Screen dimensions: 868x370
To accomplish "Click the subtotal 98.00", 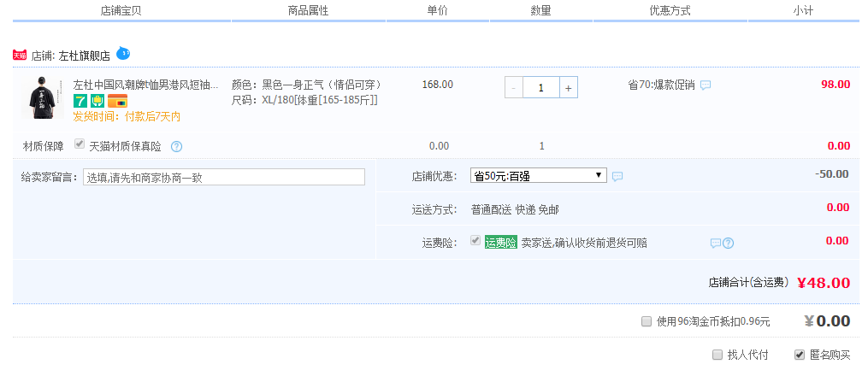I will click(836, 85).
